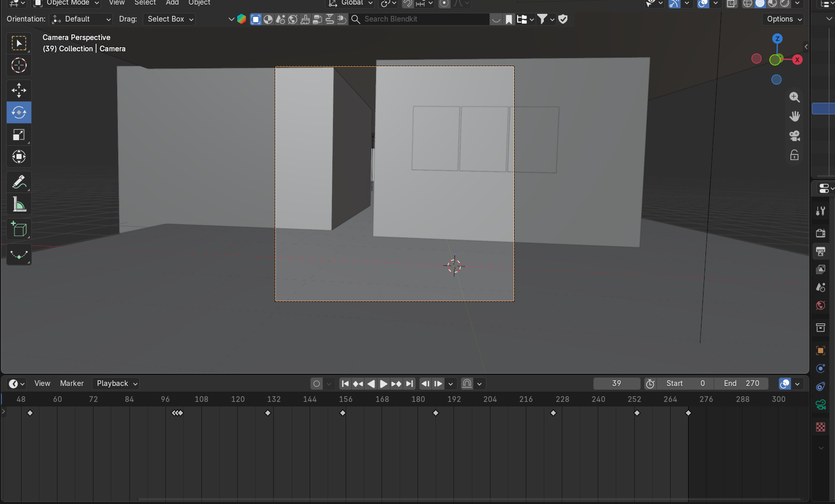
Task: Open the Global transform orientation dropdown
Action: pyautogui.click(x=350, y=3)
